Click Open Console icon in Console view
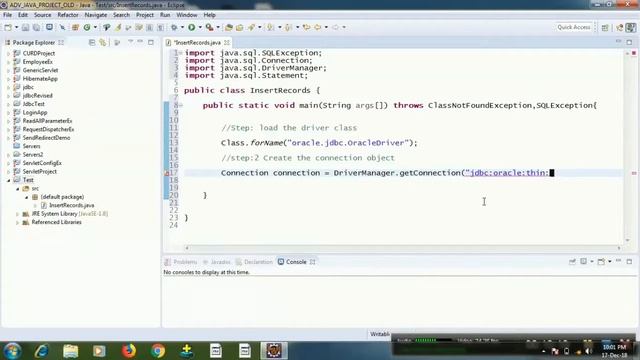The width and height of the screenshot is (640, 360). point(601,262)
